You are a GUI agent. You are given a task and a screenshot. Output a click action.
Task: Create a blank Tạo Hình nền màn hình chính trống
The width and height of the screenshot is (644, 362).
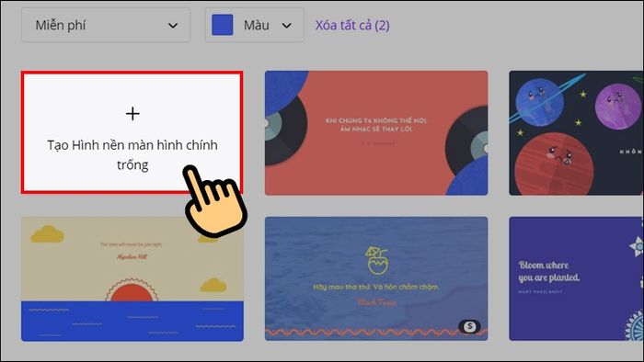click(x=132, y=132)
